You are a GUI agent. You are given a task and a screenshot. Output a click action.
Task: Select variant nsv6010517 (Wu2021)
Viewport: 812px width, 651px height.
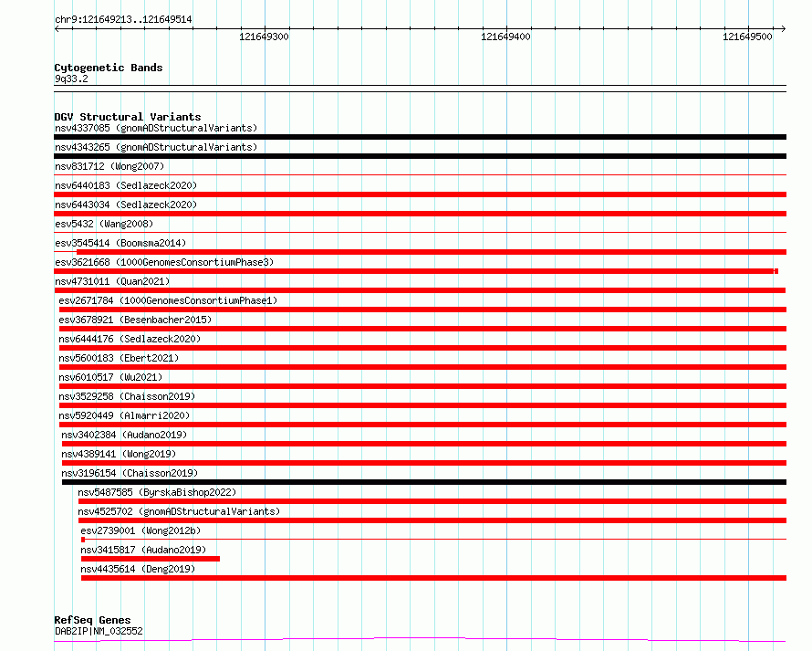(110, 377)
